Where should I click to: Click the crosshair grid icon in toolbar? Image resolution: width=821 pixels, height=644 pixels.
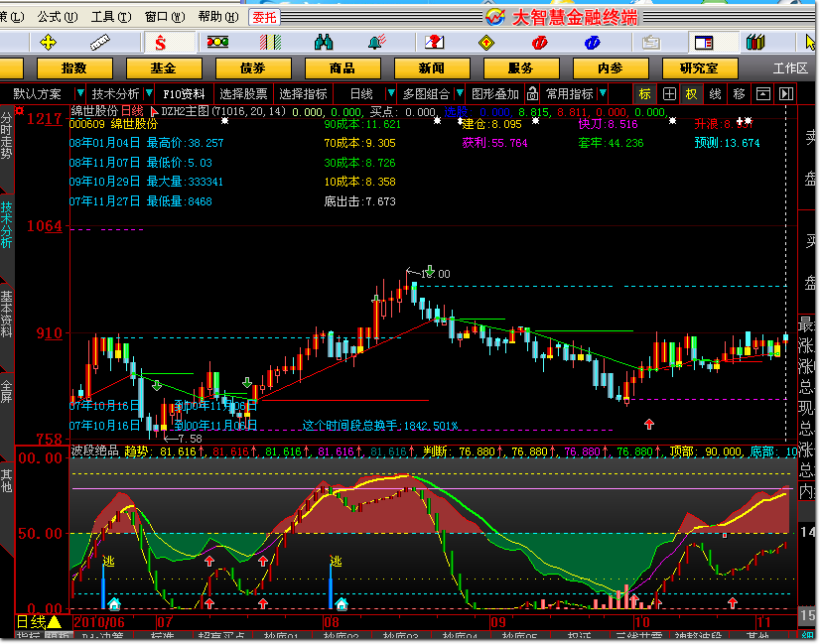click(x=669, y=94)
